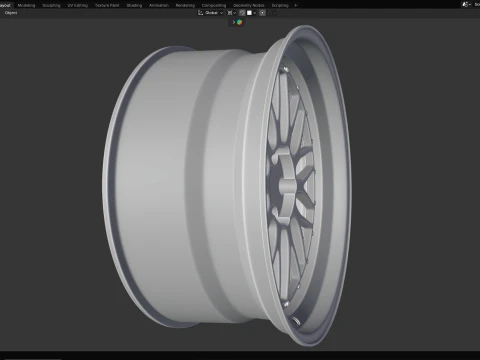Open the Rendering workspace tab
Viewport: 480px width, 360px height.
click(x=185, y=5)
